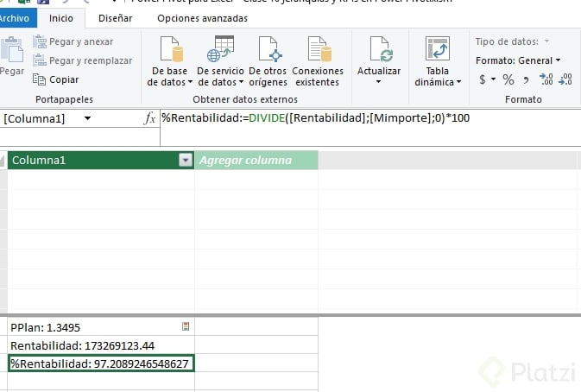Select the Rentabilidad: 173269123.44 measure
Screen dimensions: 581x392
(101, 345)
